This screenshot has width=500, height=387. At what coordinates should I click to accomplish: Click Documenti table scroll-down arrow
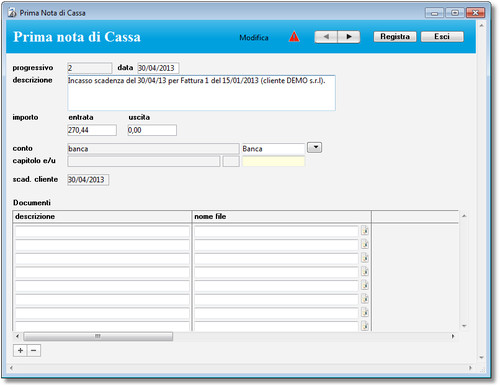(464, 326)
